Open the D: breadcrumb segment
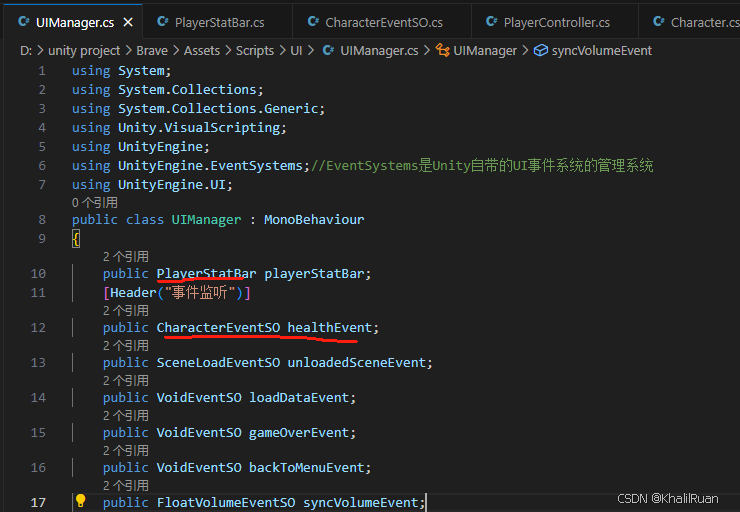 26,50
